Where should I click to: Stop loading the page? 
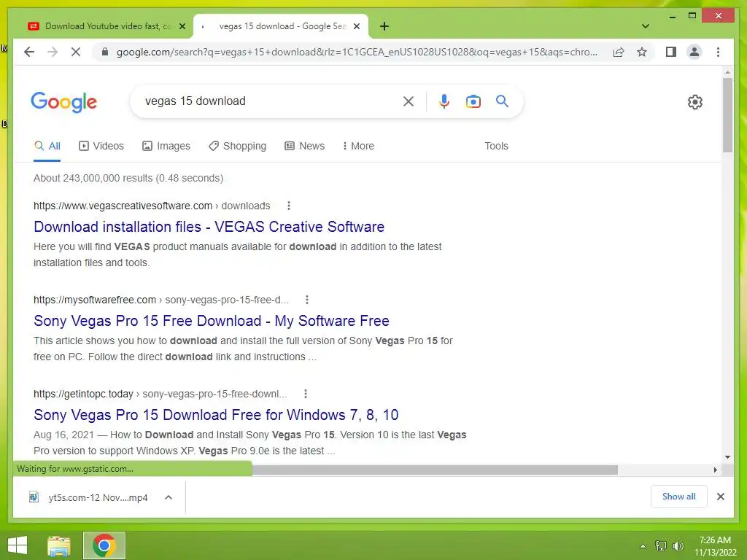pyautogui.click(x=76, y=52)
